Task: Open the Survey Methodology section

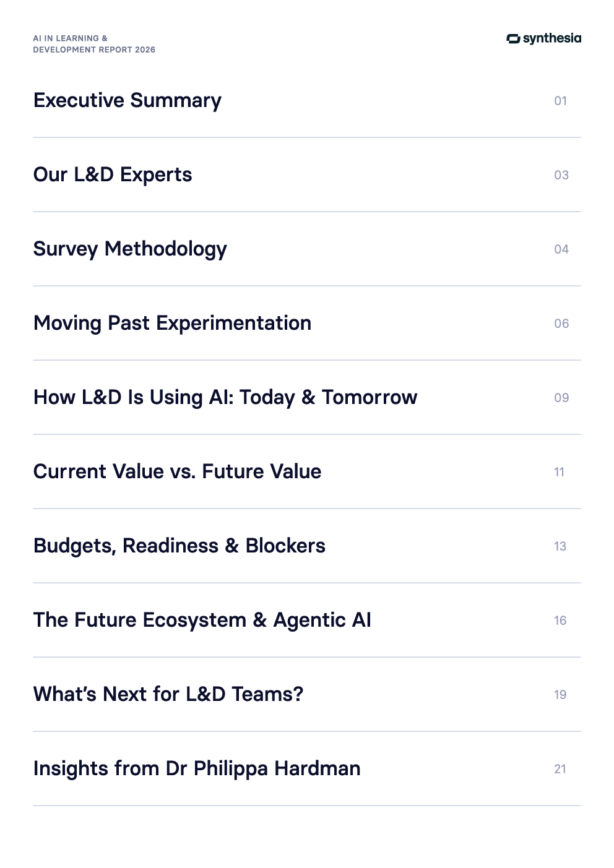Action: click(x=130, y=249)
